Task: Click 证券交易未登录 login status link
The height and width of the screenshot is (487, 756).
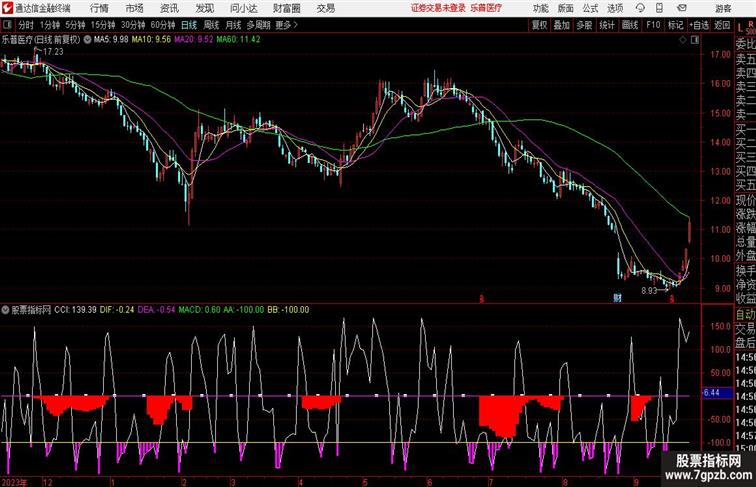Action: click(x=438, y=8)
